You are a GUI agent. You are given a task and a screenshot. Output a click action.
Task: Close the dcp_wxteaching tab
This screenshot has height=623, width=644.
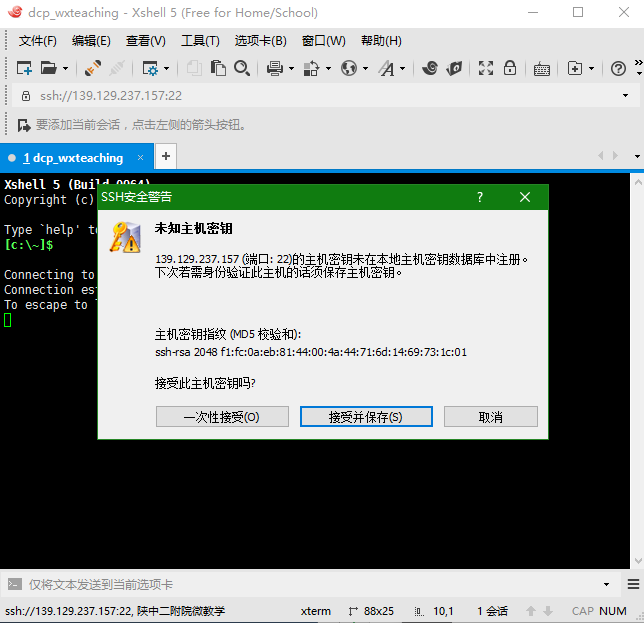[140, 158]
